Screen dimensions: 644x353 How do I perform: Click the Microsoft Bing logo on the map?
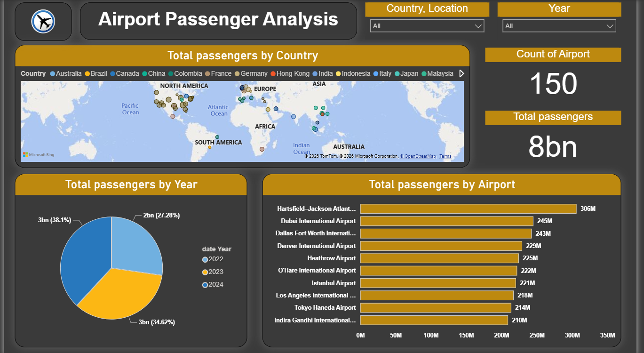point(39,155)
